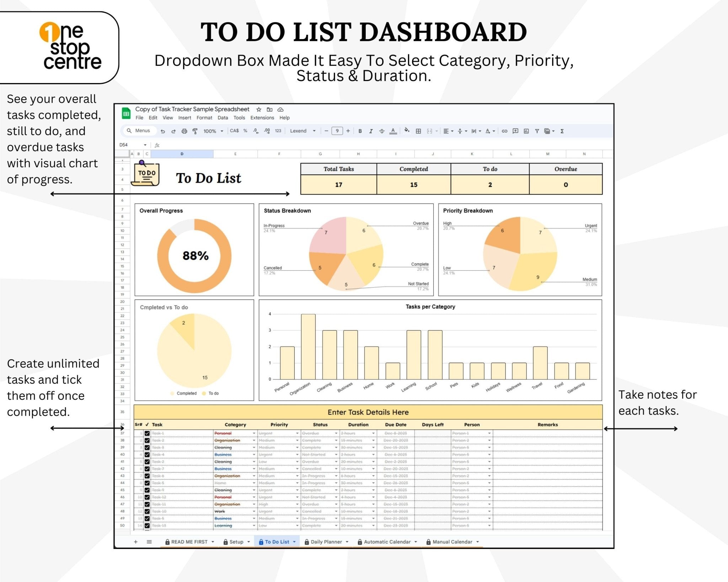Apply strikethrough formatting

pyautogui.click(x=382, y=131)
